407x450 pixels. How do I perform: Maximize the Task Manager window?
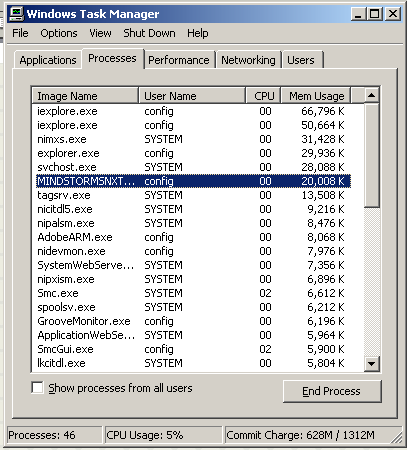pyautogui.click(x=374, y=14)
